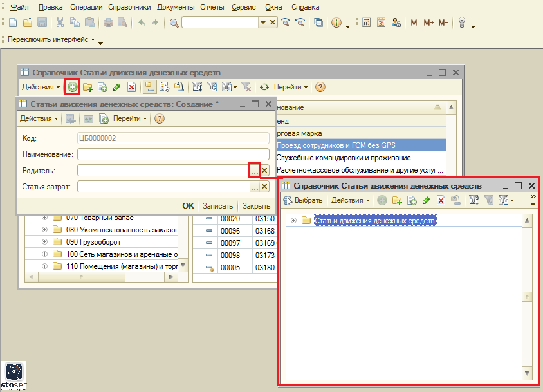The height and width of the screenshot is (392, 543).
Task: Click the Наименование input field
Action: (172, 154)
